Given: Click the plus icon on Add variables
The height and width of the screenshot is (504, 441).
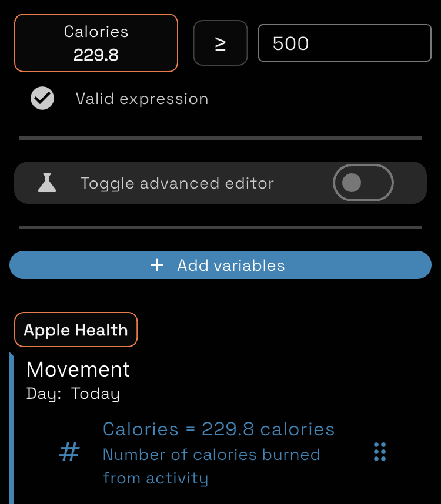Looking at the screenshot, I should pyautogui.click(x=157, y=265).
